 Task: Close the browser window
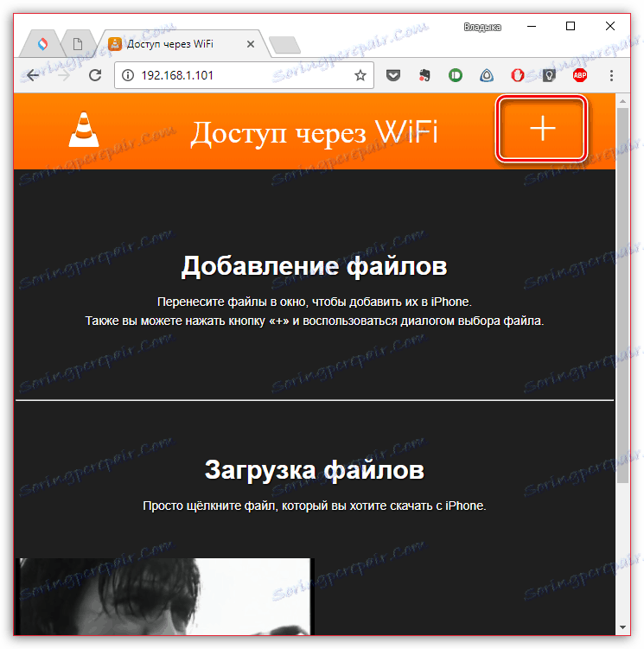(x=609, y=26)
